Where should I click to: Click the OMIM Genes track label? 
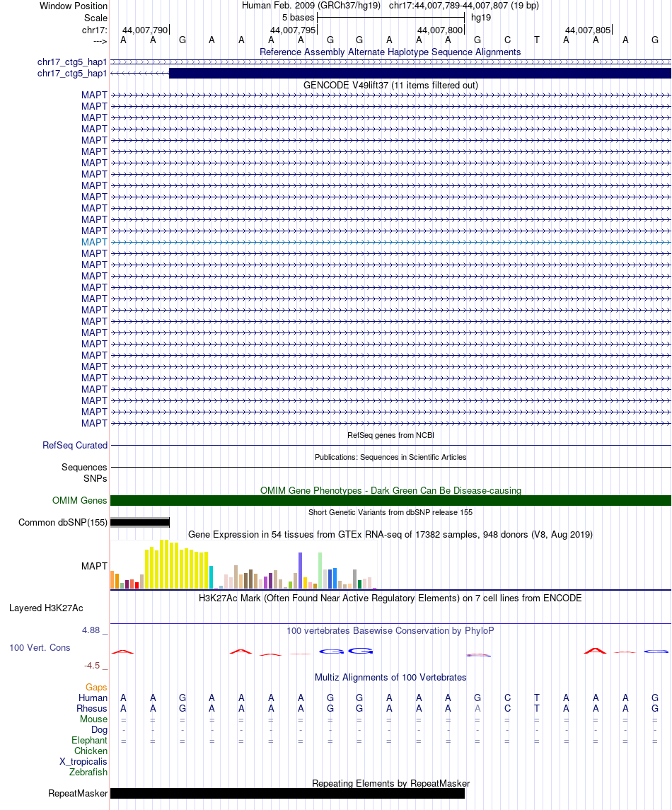79,501
